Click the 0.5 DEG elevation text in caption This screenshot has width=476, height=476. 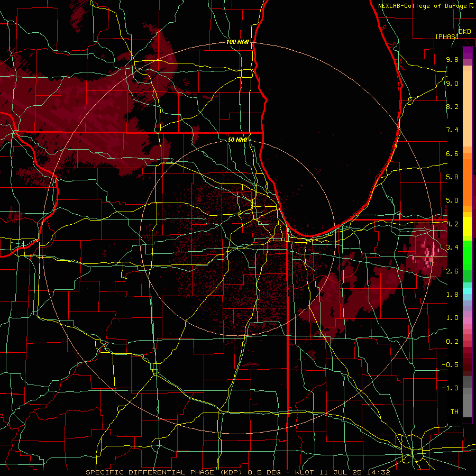(x=264, y=472)
